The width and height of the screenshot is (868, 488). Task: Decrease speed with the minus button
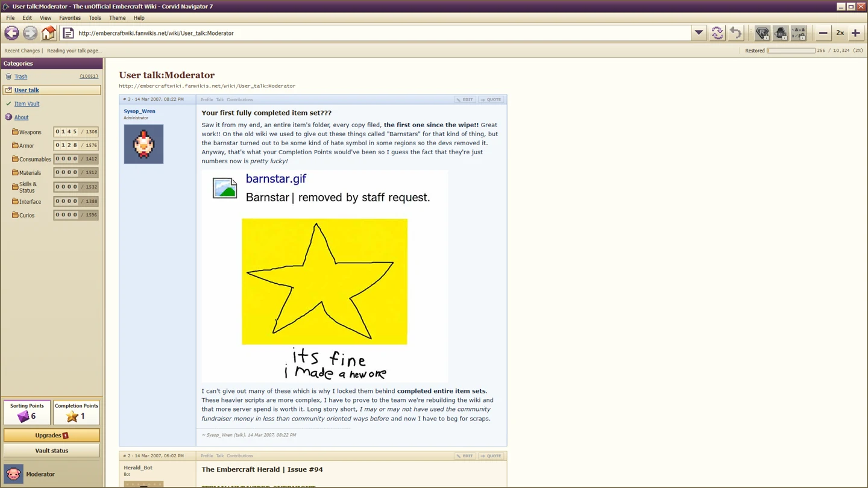tap(823, 33)
